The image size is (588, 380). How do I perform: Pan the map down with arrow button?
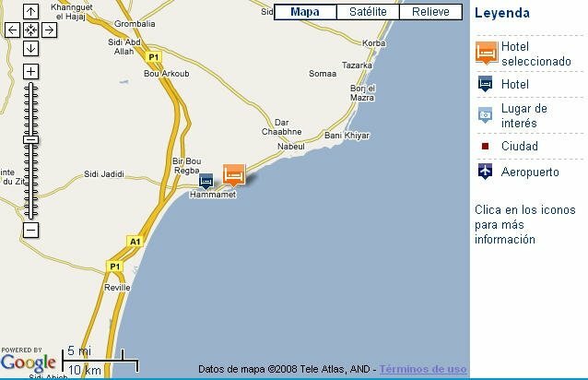(30, 48)
